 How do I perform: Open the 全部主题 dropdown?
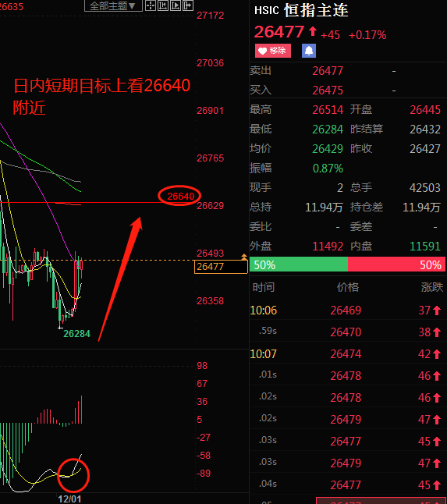113,5
